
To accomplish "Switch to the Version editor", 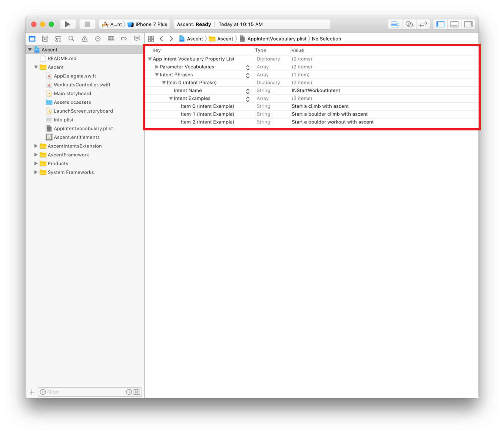I will tap(423, 24).
